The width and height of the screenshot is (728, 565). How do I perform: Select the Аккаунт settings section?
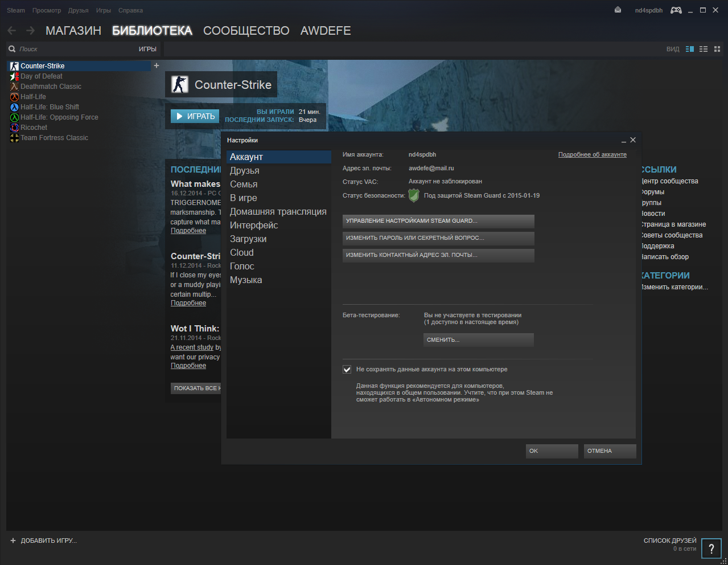click(279, 157)
